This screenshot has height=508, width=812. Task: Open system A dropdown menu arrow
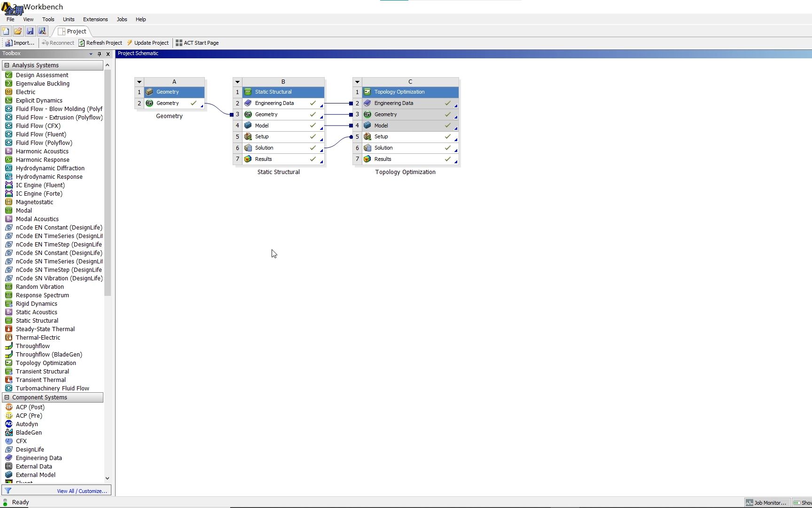(x=139, y=82)
